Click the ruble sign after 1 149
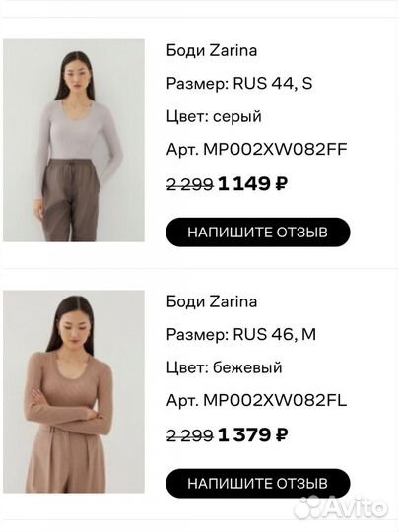 click(281, 184)
